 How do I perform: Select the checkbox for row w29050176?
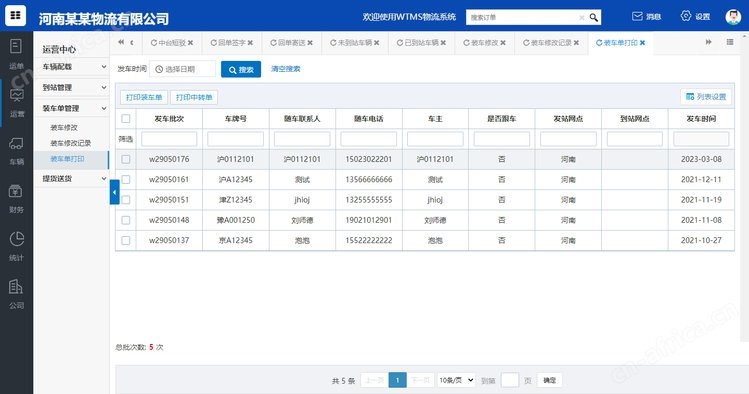(126, 159)
